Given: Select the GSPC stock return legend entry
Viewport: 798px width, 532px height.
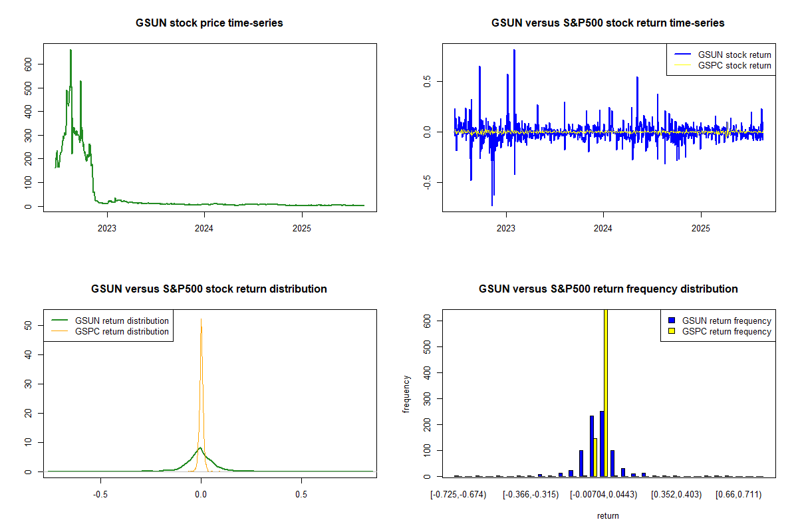Looking at the screenshot, I should pyautogui.click(x=734, y=65).
